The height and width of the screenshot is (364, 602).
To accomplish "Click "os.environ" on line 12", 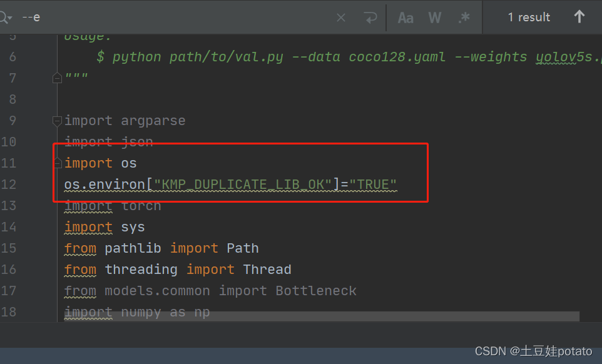I will [x=104, y=185].
